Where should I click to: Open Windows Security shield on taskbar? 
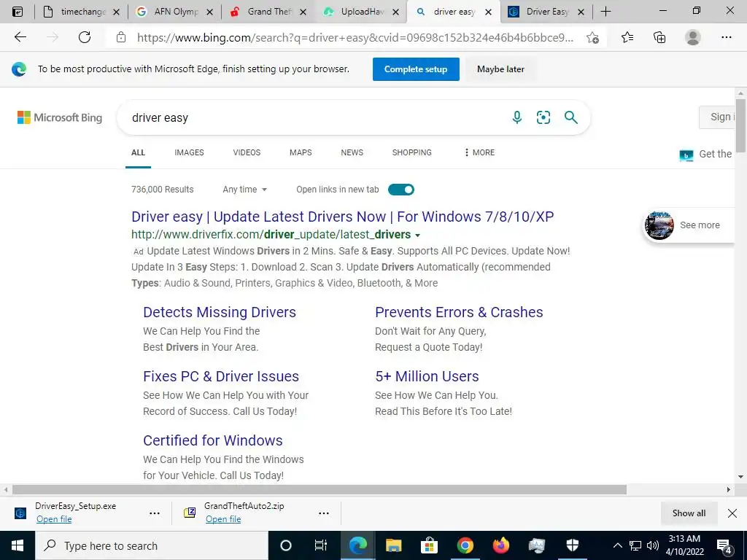(x=572, y=545)
